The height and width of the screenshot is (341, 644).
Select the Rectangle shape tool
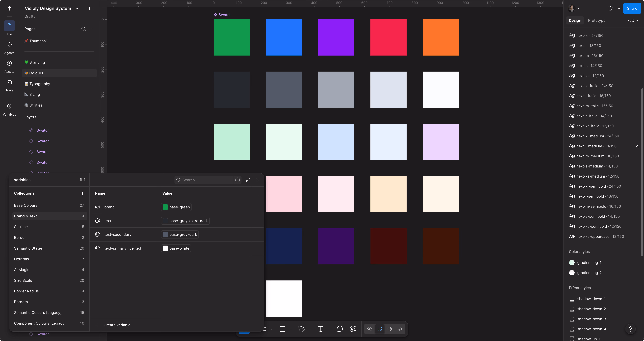[x=283, y=329]
